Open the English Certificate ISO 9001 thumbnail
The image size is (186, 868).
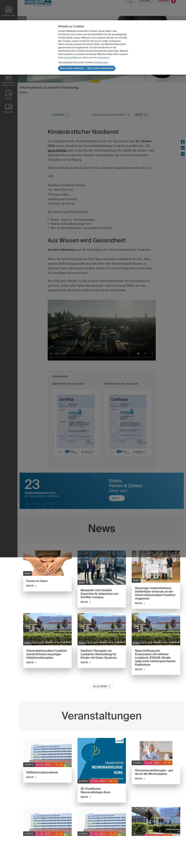pyautogui.click(x=127, y=423)
